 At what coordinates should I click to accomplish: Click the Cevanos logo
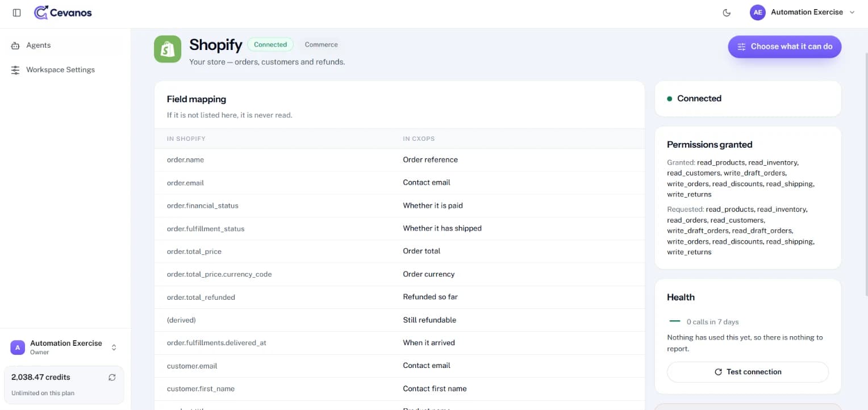(62, 12)
